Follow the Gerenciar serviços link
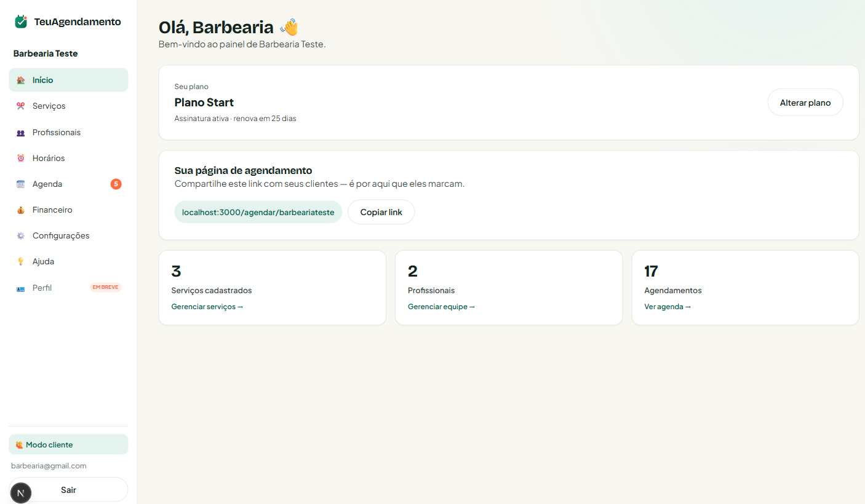The height and width of the screenshot is (504, 865). pos(207,307)
